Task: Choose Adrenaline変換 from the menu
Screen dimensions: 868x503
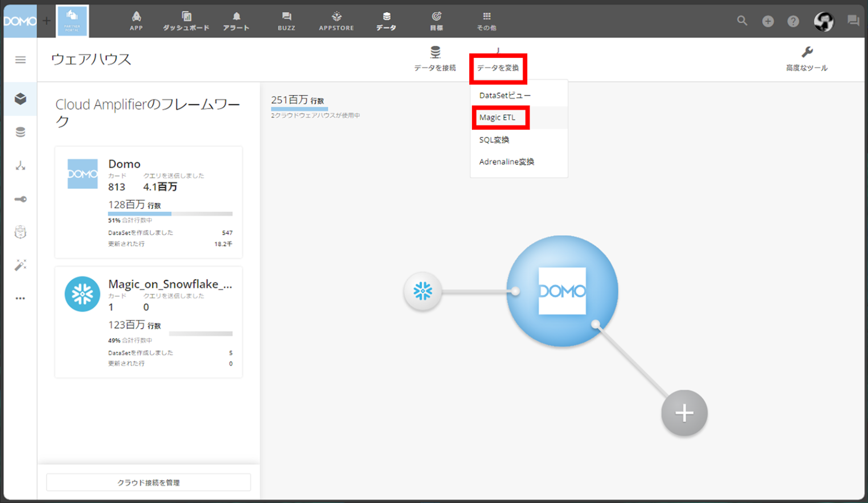Action: [x=519, y=162]
